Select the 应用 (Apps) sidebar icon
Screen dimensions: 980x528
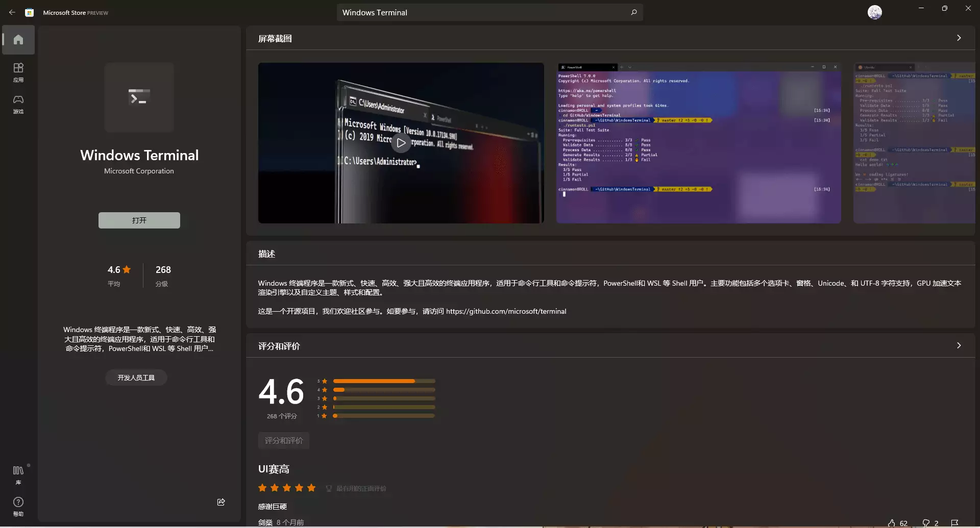click(18, 72)
